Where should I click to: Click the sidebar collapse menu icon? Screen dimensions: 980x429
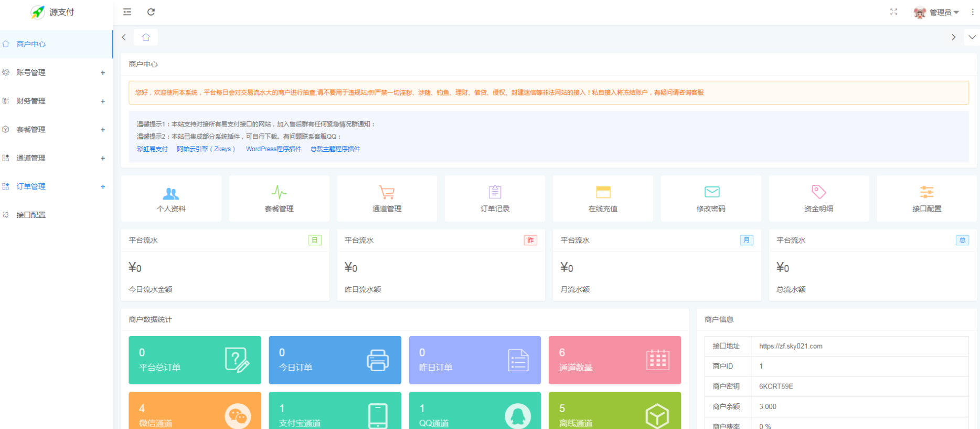[x=127, y=12]
